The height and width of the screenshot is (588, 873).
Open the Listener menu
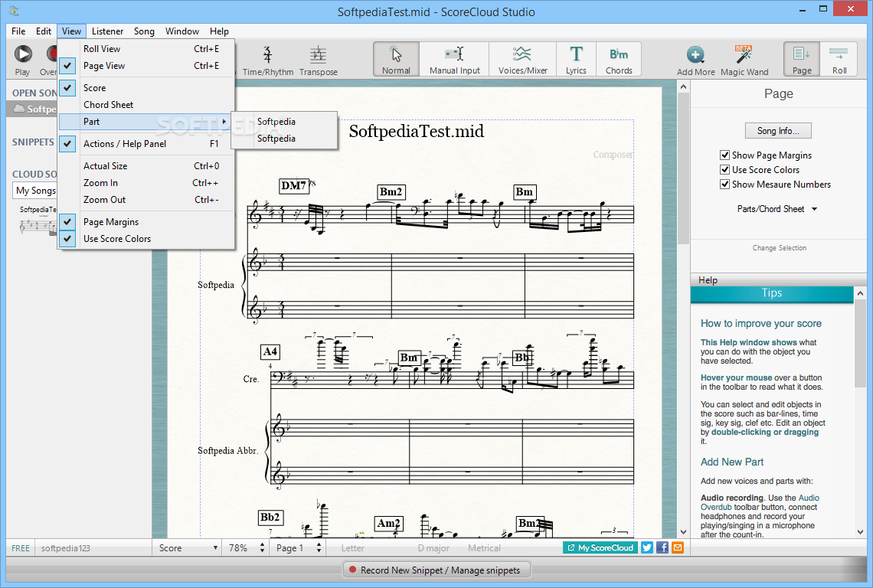tap(107, 31)
